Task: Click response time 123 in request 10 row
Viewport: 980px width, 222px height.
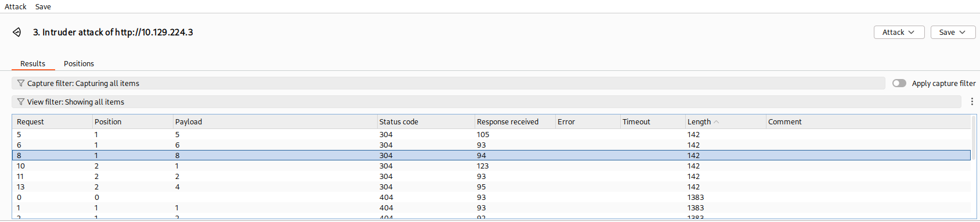Action: point(483,166)
